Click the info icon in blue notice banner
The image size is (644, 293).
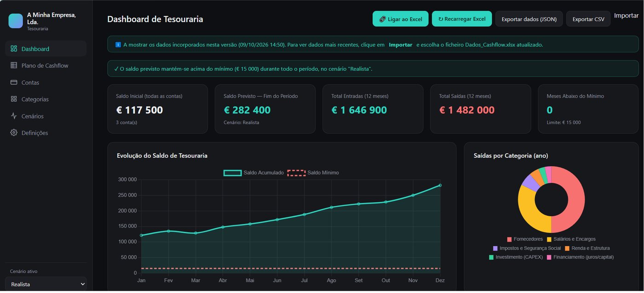pyautogui.click(x=118, y=45)
